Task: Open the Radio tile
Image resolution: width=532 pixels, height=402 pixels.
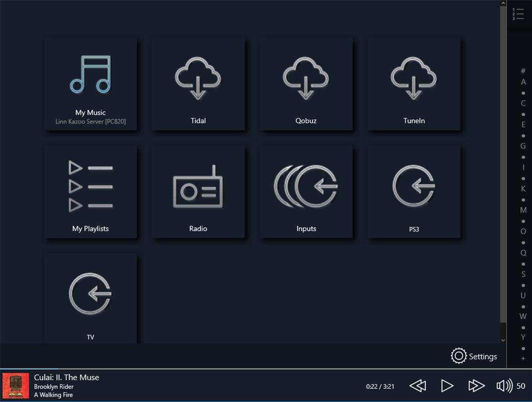Action: (x=198, y=192)
